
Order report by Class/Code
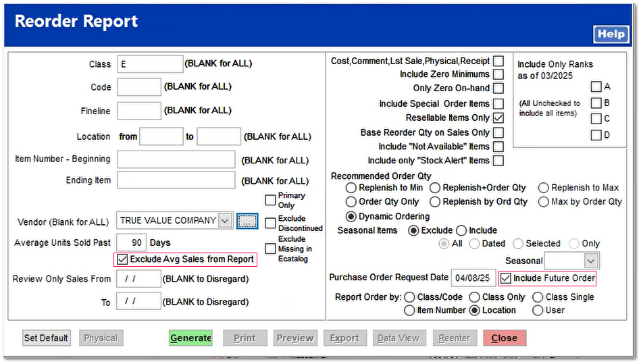(409, 297)
